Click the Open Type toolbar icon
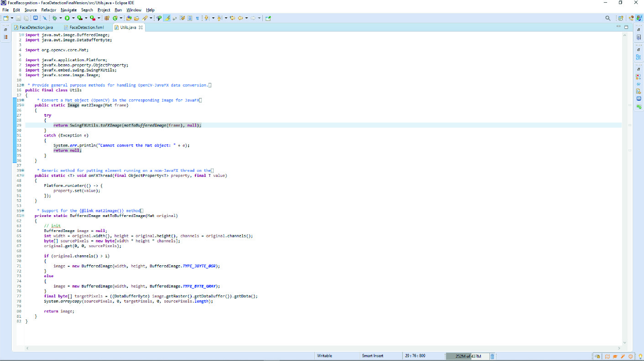 (x=129, y=18)
